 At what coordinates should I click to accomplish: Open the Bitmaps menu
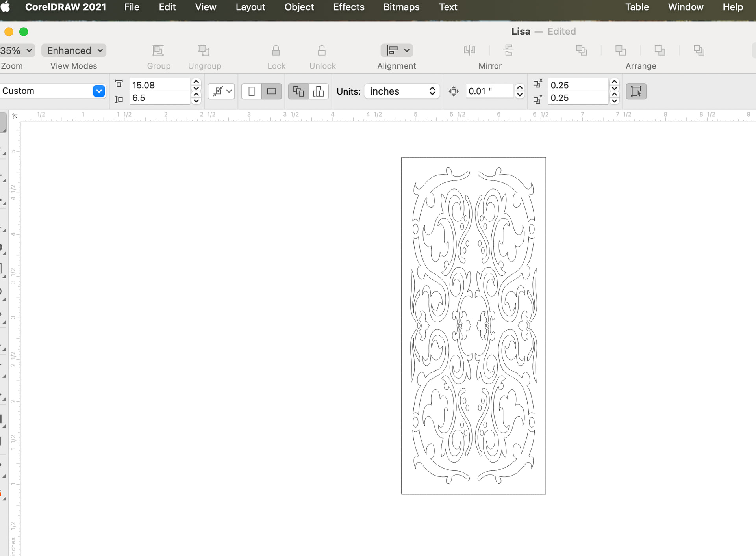(401, 7)
